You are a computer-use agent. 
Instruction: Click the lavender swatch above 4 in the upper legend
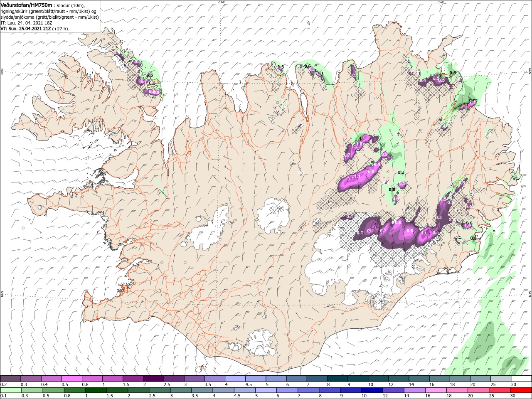(236, 378)
